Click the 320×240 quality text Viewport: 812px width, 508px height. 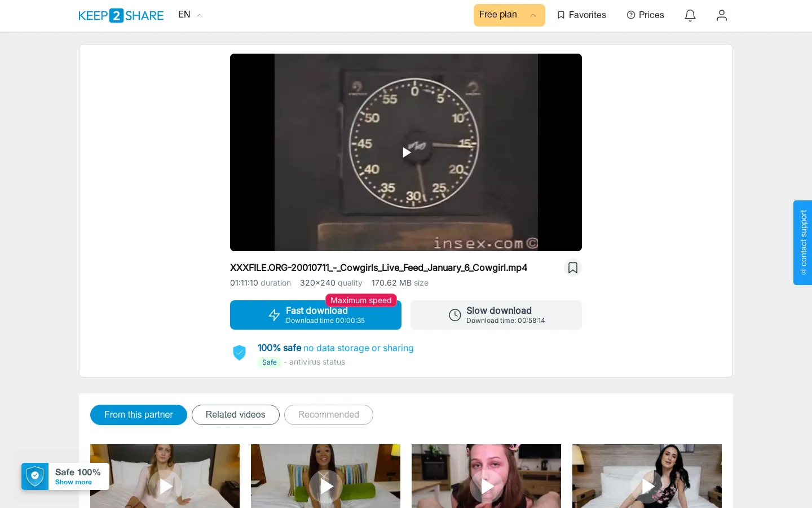331,283
